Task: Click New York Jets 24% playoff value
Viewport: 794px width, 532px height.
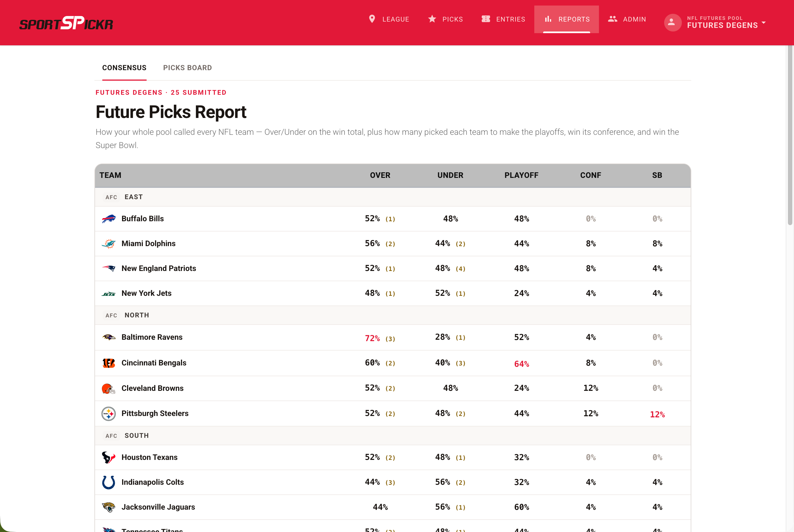Action: tap(522, 293)
